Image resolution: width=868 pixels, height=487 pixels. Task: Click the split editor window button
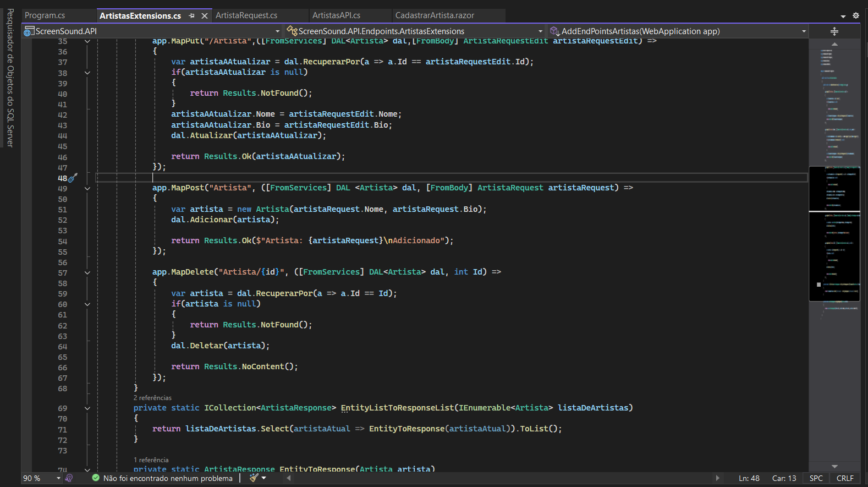[x=834, y=31]
